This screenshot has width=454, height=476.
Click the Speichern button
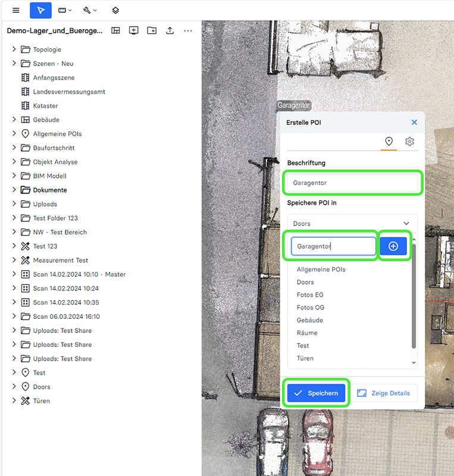click(x=316, y=393)
